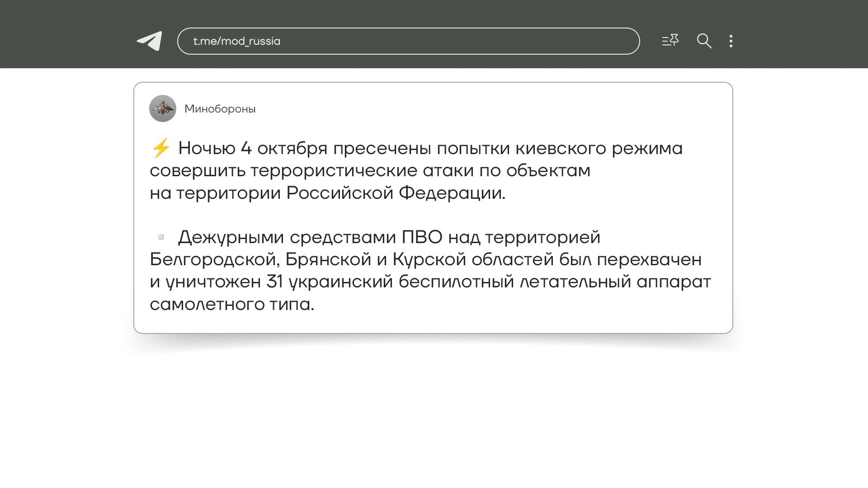Screen dimensions: 868x488
Task: Click the date text "4 октября"
Action: [x=284, y=148]
